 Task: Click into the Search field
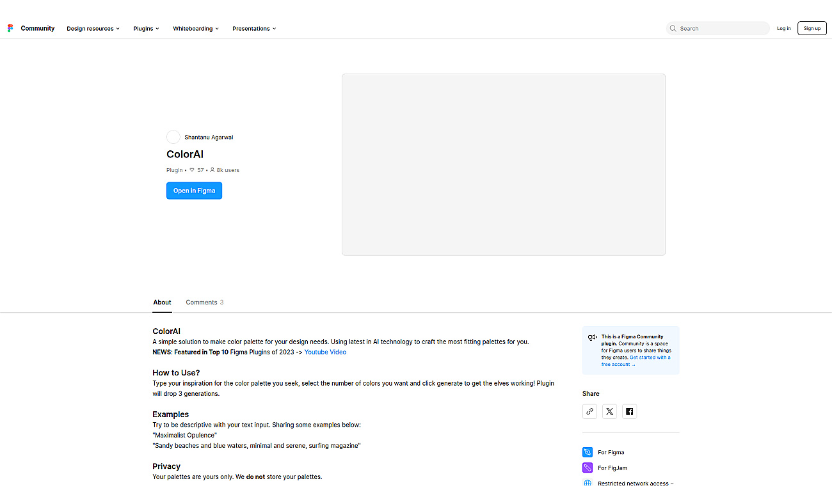pos(718,28)
